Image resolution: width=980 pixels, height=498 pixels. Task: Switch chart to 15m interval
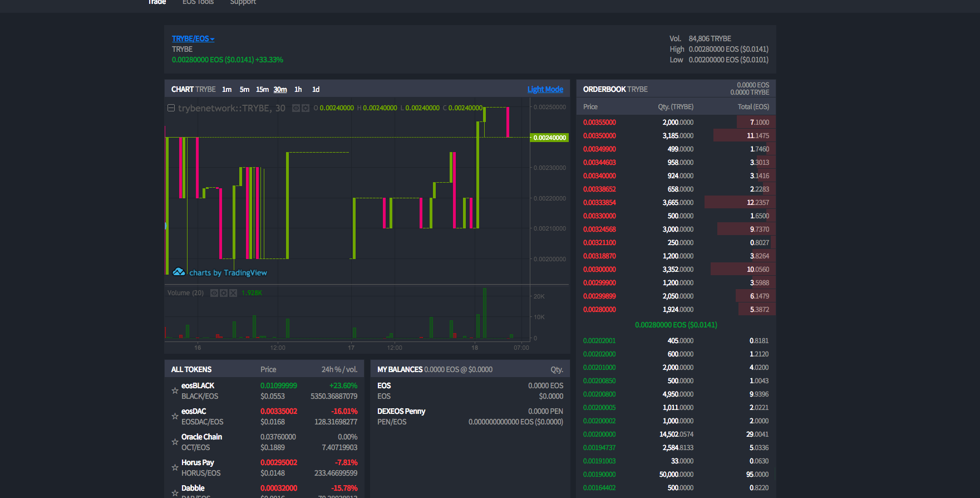coord(262,90)
